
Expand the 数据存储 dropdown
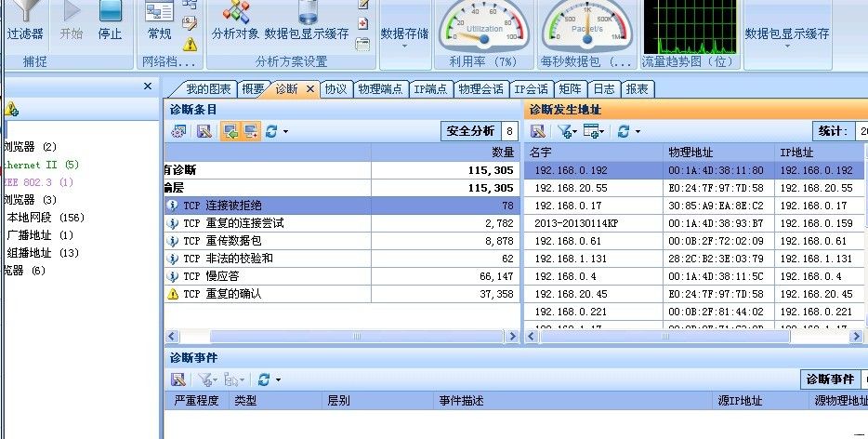[x=404, y=36]
